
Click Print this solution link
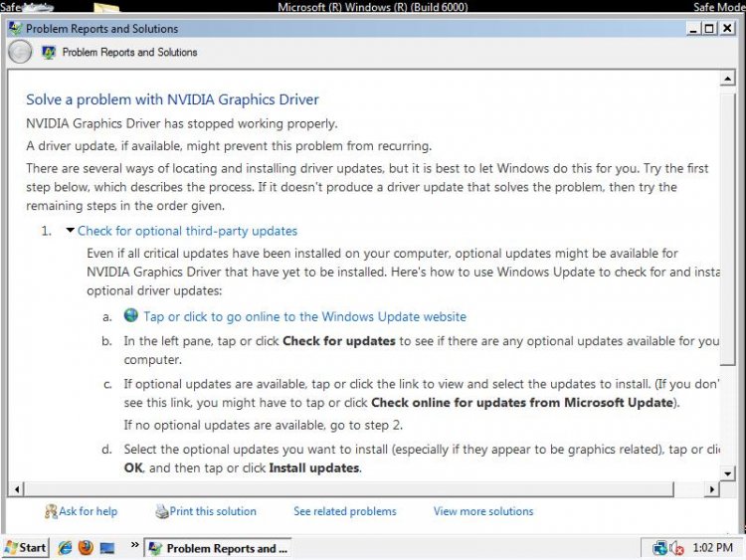pos(213,511)
